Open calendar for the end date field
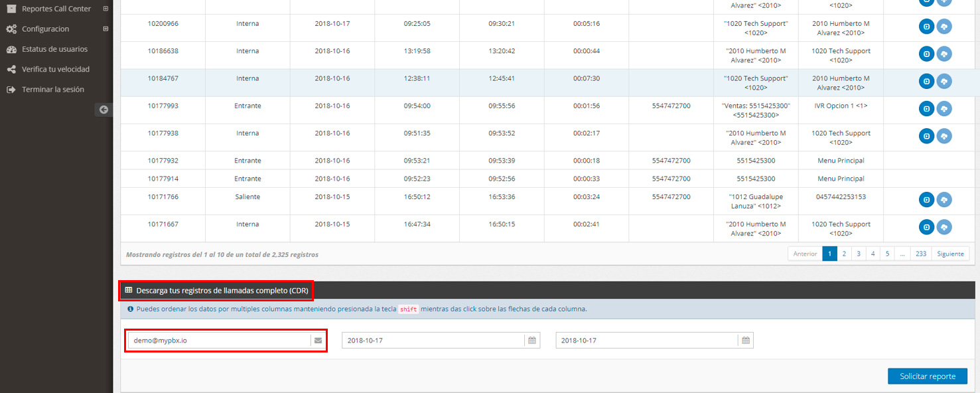The width and height of the screenshot is (980, 393). (x=746, y=341)
